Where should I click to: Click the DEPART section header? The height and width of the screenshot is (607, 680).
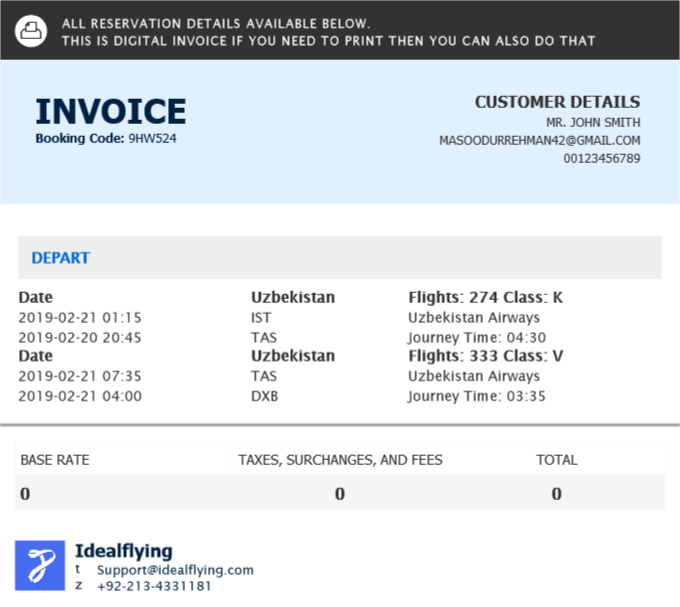pos(61,258)
